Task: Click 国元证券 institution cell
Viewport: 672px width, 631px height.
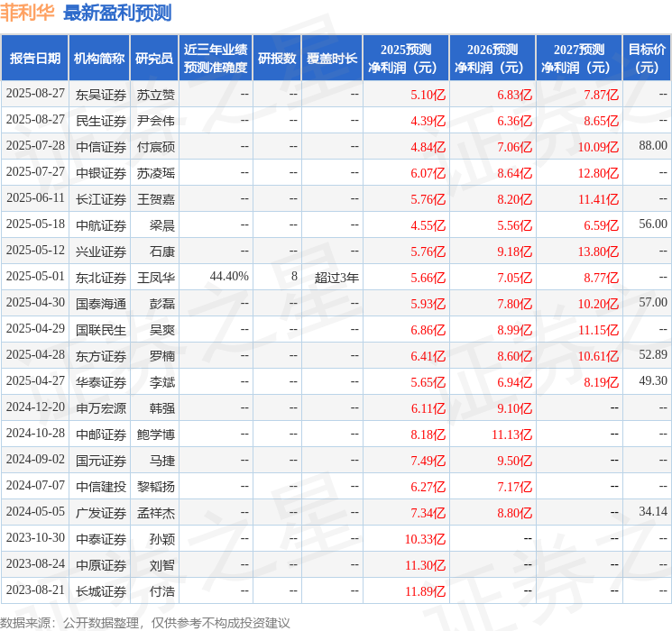Action: click(x=101, y=461)
